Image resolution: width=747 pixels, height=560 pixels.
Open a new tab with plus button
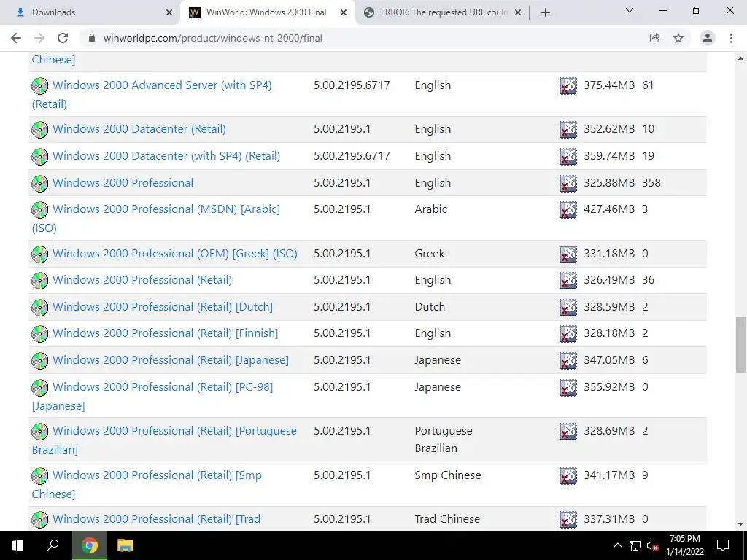coord(546,12)
